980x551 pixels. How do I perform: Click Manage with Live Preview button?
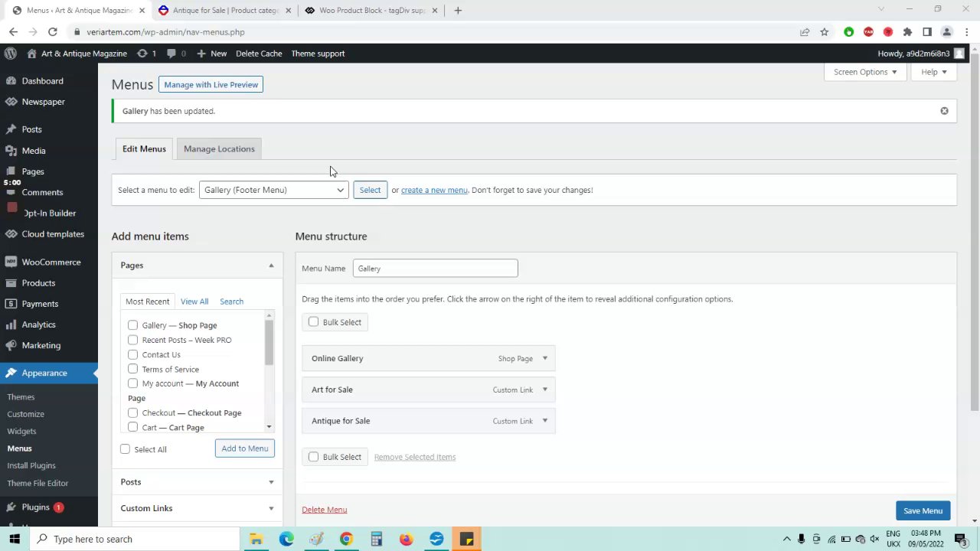tap(211, 85)
